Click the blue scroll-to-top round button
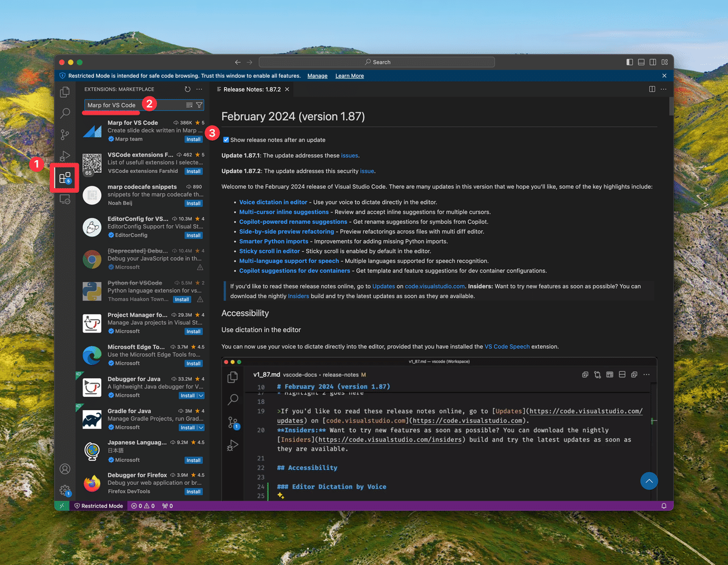The height and width of the screenshot is (565, 728). [649, 481]
